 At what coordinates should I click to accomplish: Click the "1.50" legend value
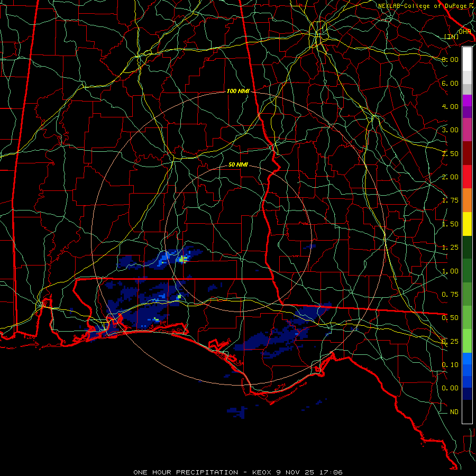coord(450,224)
